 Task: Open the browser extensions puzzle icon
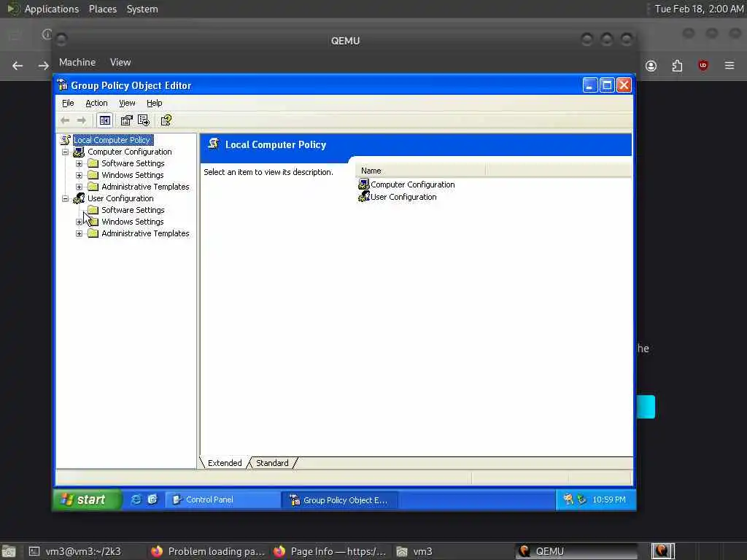677,66
